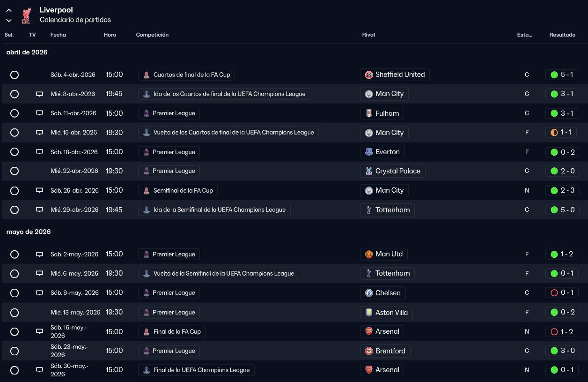Click the TV icon for the Chelsea match
The image size is (588, 382).
tap(40, 293)
